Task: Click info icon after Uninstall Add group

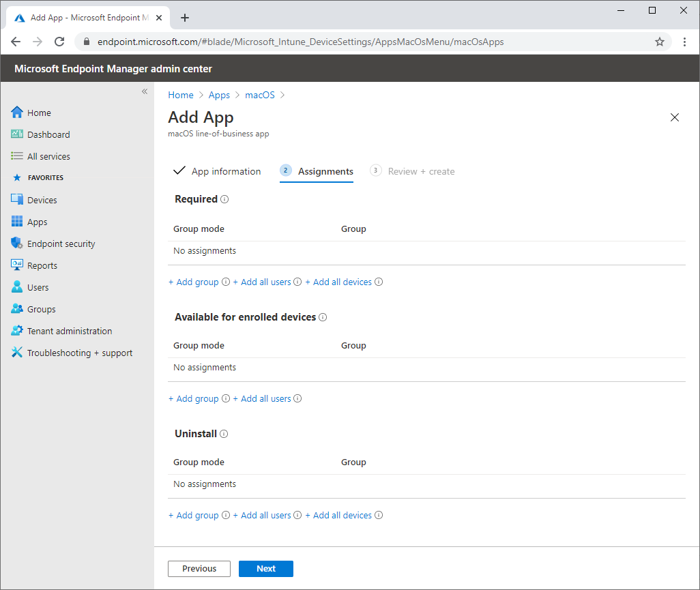Action: pyautogui.click(x=226, y=514)
